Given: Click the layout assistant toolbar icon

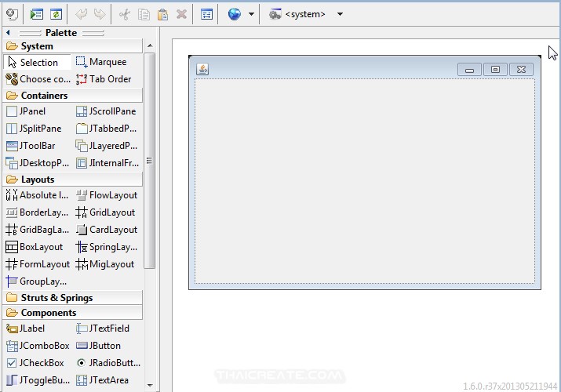Looking at the screenshot, I should [206, 14].
